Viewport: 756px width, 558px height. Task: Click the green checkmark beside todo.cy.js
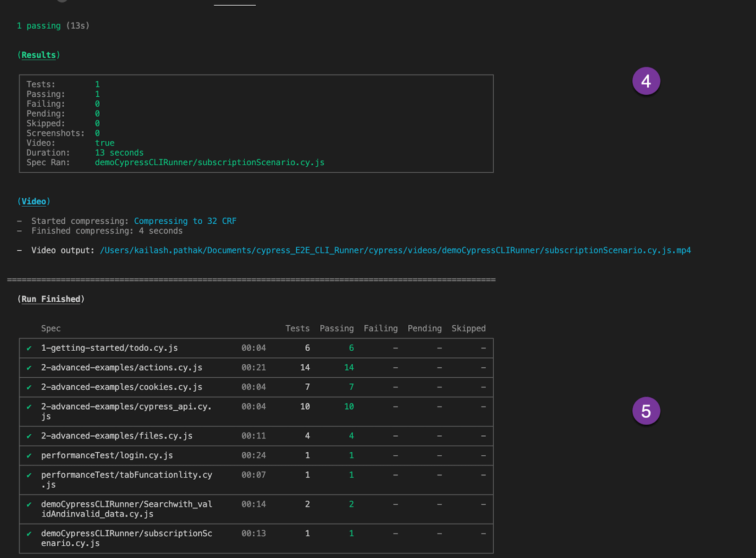(29, 348)
